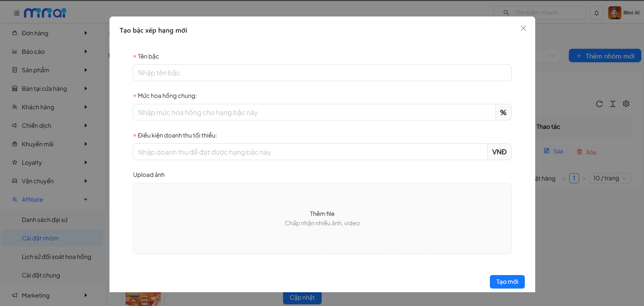Screen dimensions: 644x306
Task: Focus the Tên bậc input field
Action: tap(322, 73)
